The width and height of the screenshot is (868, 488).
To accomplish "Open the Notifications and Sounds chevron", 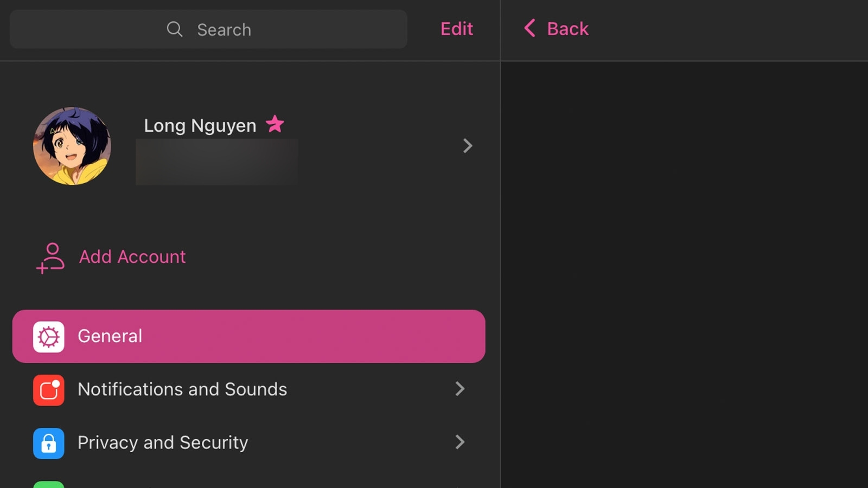I will [460, 389].
